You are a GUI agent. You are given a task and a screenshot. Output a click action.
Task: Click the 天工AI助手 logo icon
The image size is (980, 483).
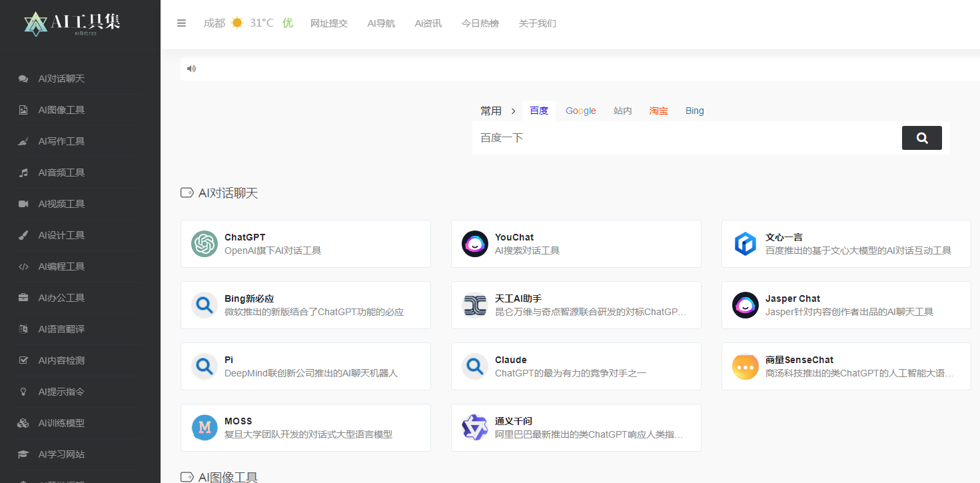pyautogui.click(x=475, y=305)
